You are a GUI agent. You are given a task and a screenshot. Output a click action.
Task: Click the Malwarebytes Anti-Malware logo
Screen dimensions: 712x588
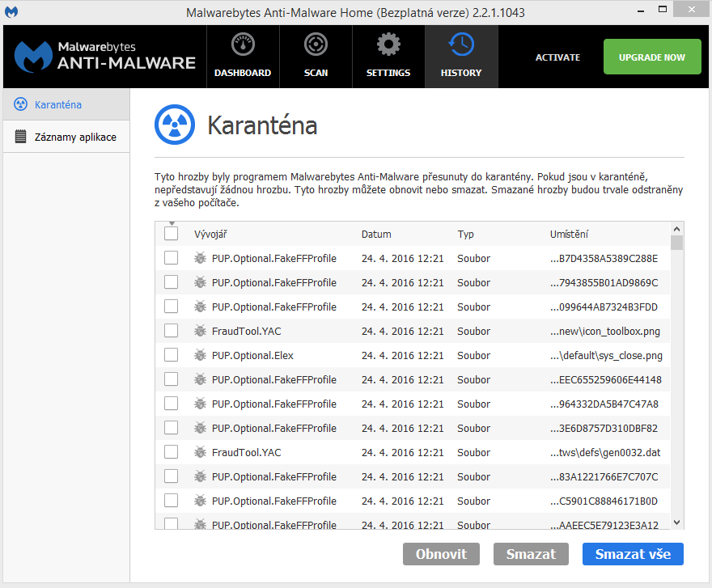coord(105,57)
